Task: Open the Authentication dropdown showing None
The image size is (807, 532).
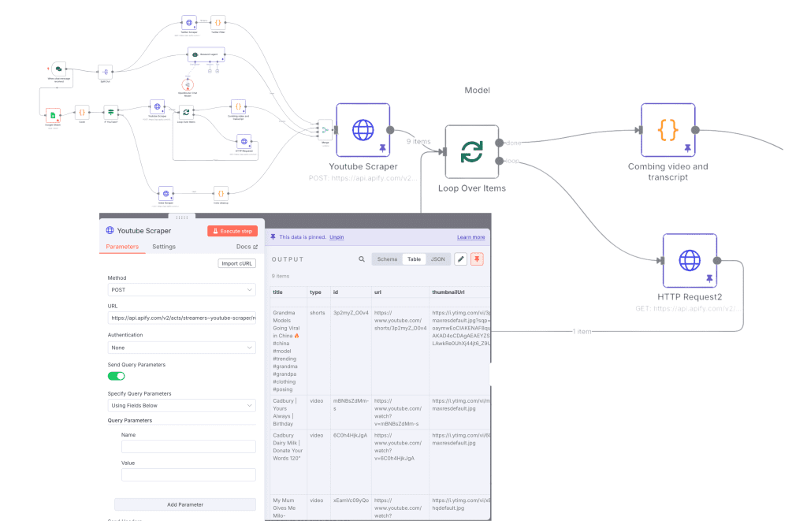Action: (182, 348)
